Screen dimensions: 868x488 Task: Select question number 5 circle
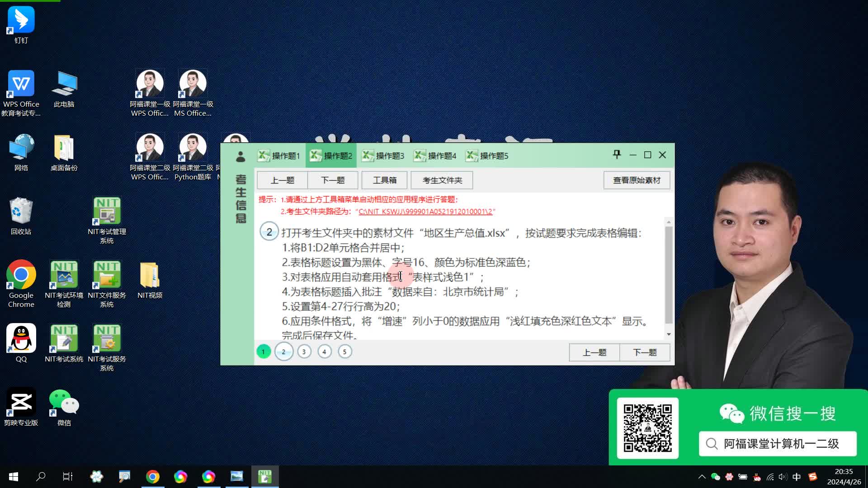[344, 352]
